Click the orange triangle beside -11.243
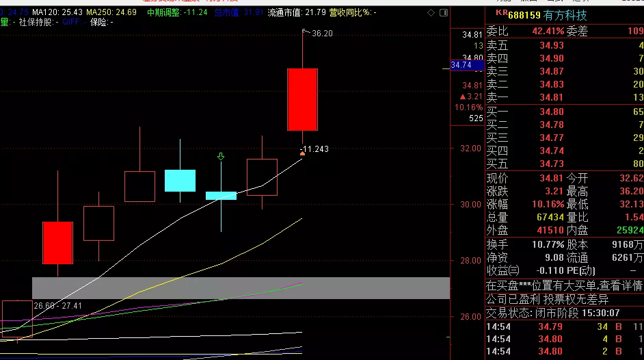Screen dimensions: 644x360 coord(302,153)
